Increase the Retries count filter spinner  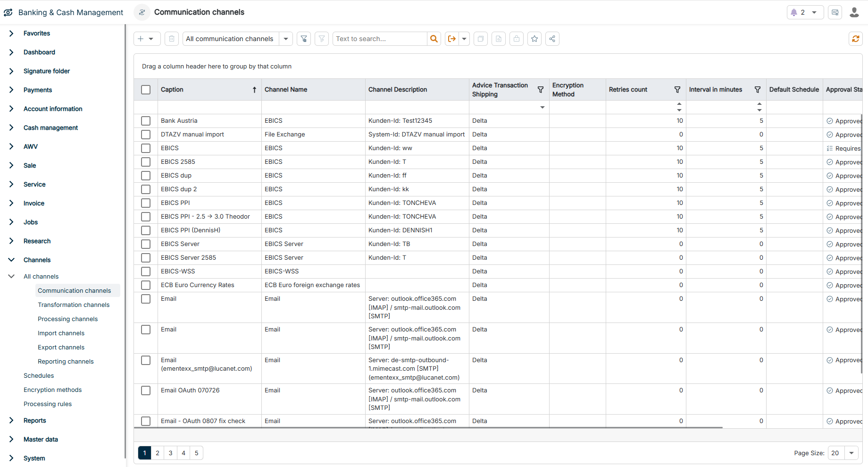(x=679, y=104)
